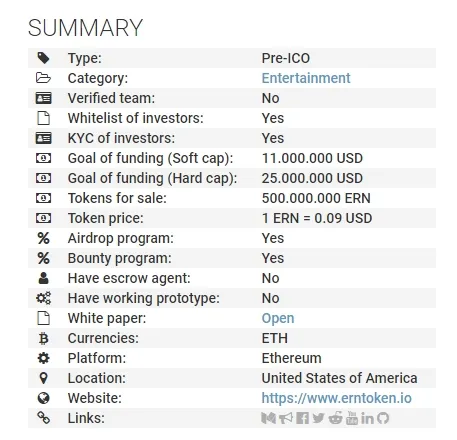Click the megaphone announcement link icon
The width and height of the screenshot is (457, 440).
[x=286, y=418]
